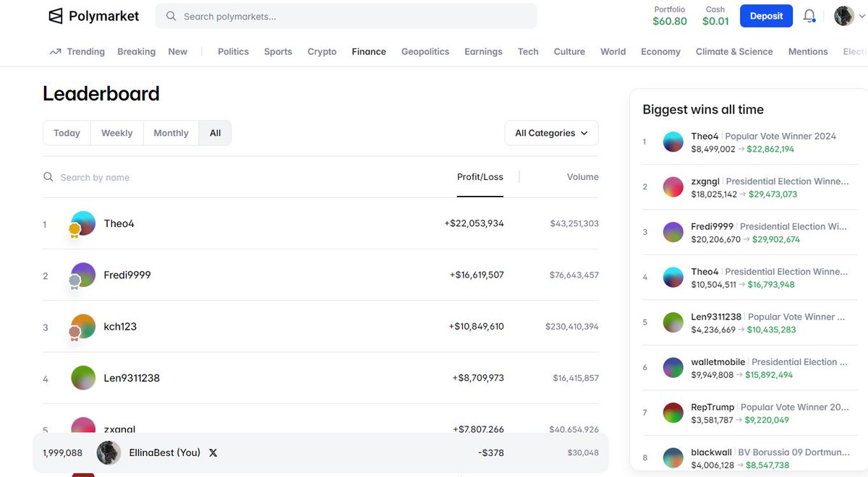Click the search magnifier icon in the header

[x=171, y=16]
